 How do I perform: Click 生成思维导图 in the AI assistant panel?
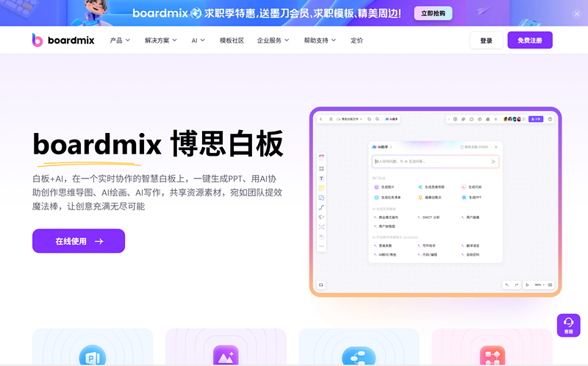431,187
